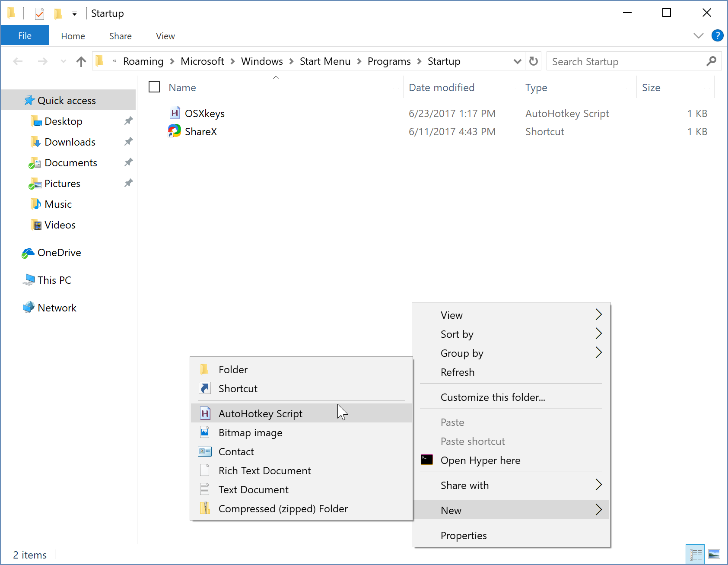Expand the chevron after Roaming in path
The height and width of the screenshot is (565, 728).
pos(172,61)
